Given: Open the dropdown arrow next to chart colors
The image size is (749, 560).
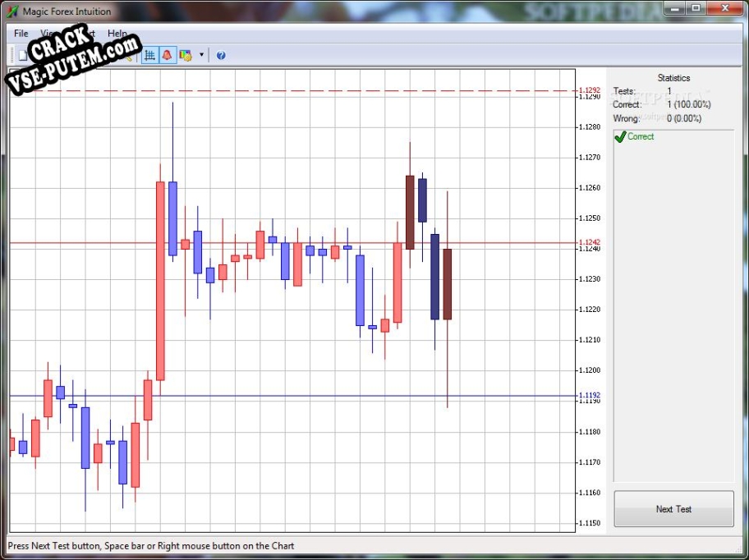Looking at the screenshot, I should [201, 55].
